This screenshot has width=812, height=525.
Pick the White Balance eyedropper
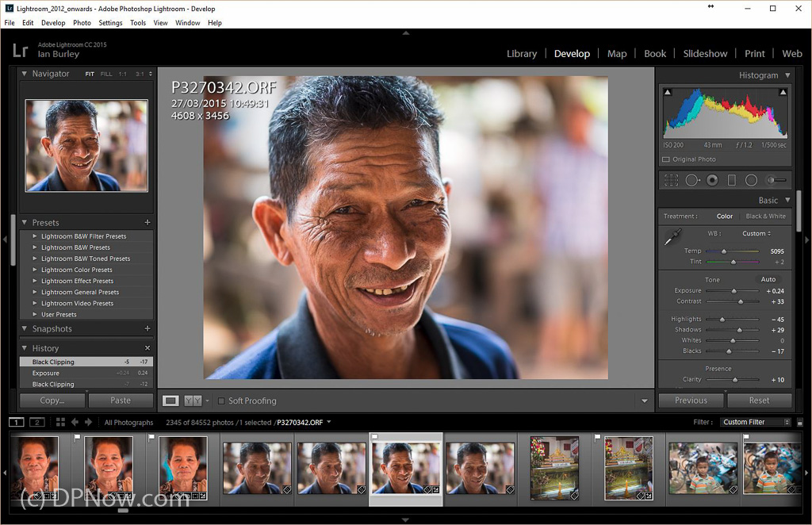[x=672, y=236]
